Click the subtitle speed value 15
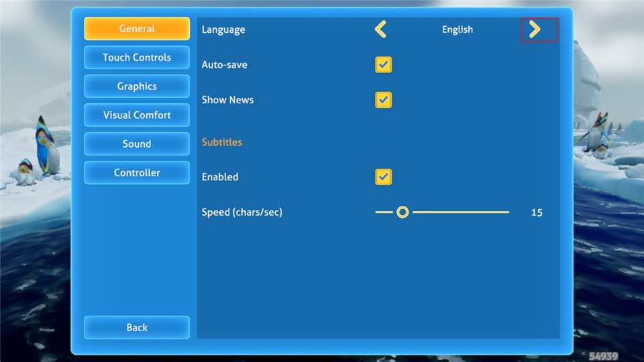This screenshot has width=644, height=362. [537, 213]
